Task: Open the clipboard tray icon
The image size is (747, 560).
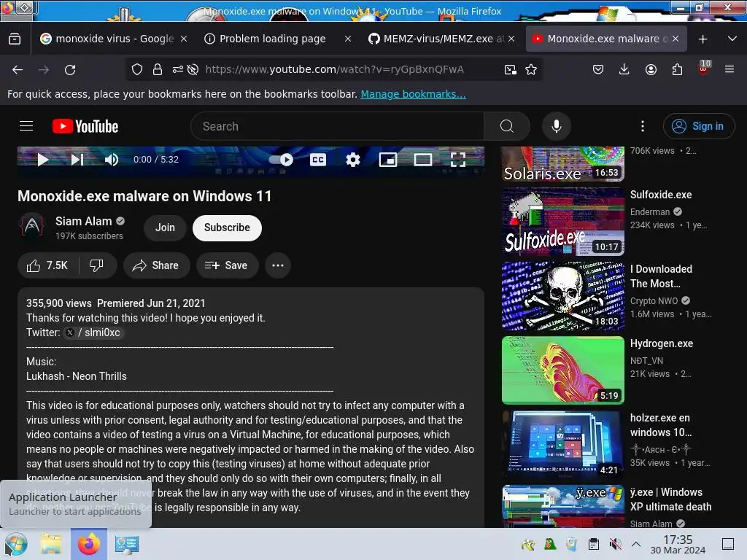Action: click(x=594, y=544)
